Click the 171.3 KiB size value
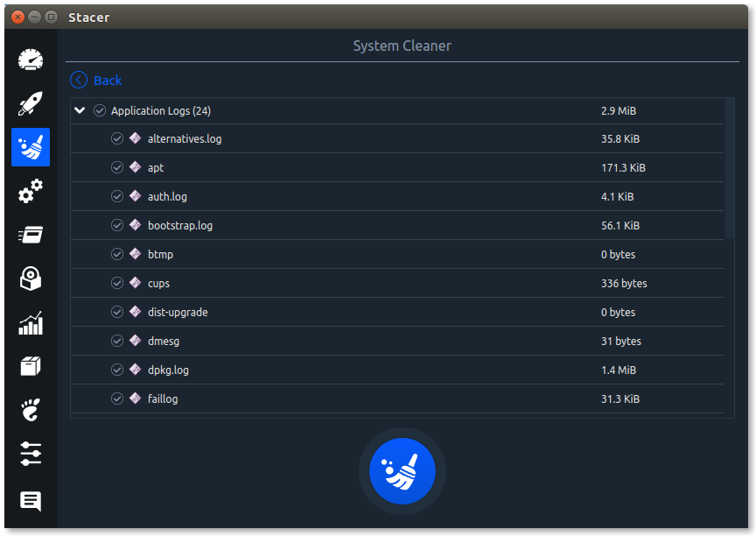Image resolution: width=756 pixels, height=536 pixels. point(623,168)
